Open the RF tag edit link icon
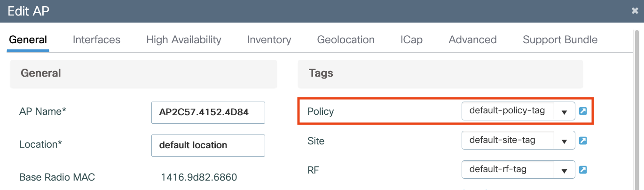644x190 pixels. pos(583,170)
